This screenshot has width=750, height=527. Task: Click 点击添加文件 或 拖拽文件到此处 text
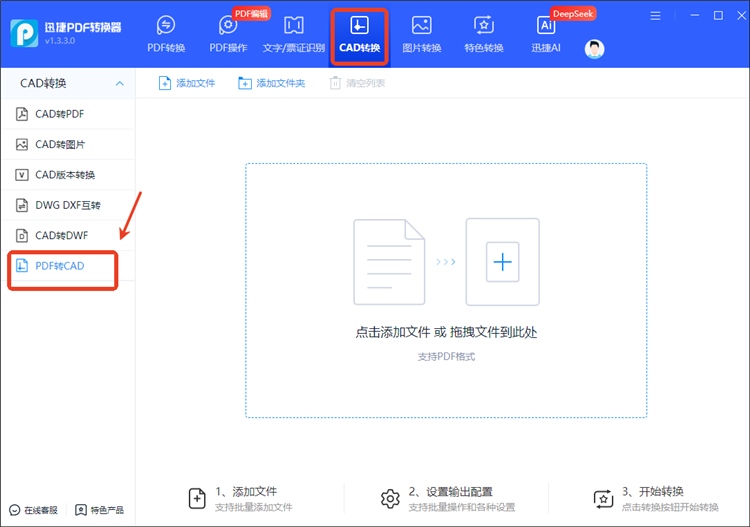(446, 332)
